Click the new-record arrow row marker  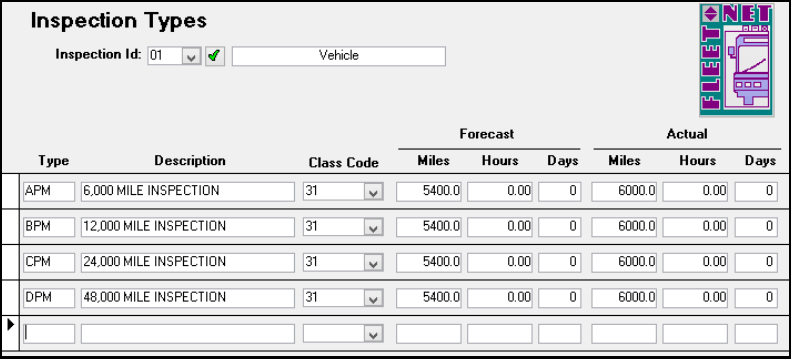coord(11,325)
